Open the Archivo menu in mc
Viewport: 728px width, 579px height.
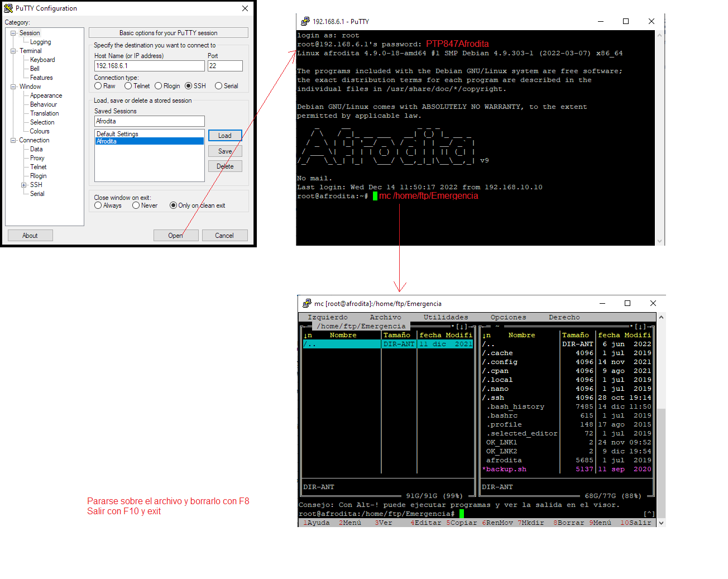tap(385, 317)
